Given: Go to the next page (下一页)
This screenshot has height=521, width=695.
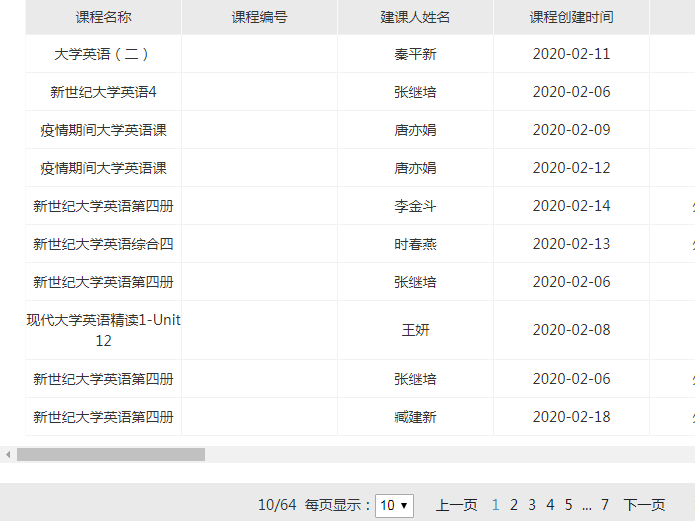Looking at the screenshot, I should (x=644, y=505).
